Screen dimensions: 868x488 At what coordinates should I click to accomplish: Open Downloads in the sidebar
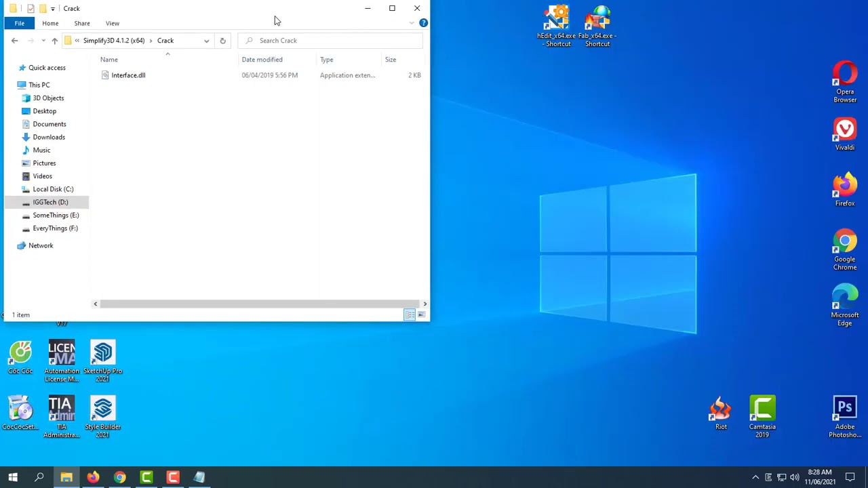click(49, 137)
